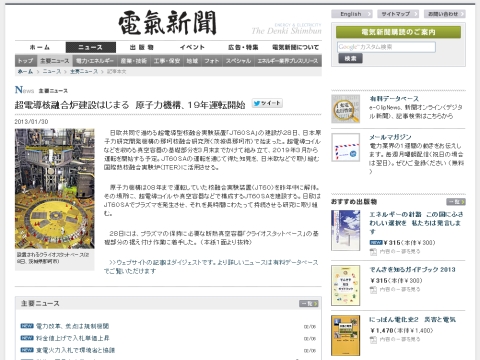This screenshot has height=360, width=480.
Task: Click the 電氣新聞 masthead logo
Action: click(x=168, y=23)
